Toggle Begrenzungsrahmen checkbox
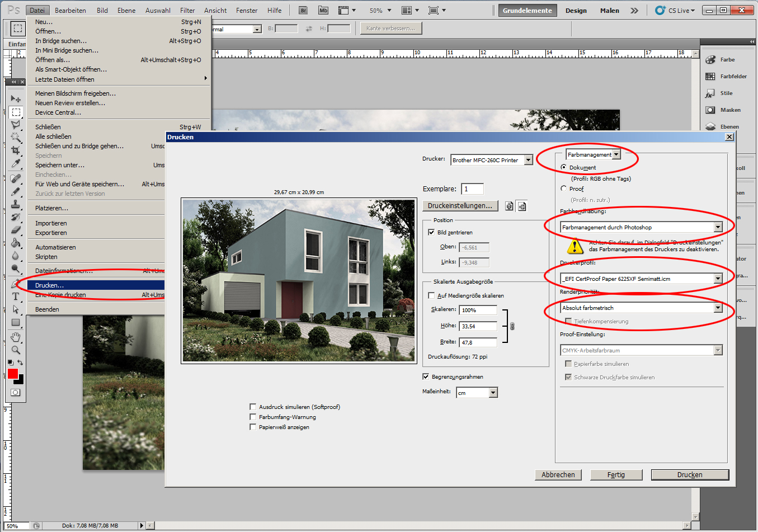Screen dimensions: 758x532 (426, 376)
